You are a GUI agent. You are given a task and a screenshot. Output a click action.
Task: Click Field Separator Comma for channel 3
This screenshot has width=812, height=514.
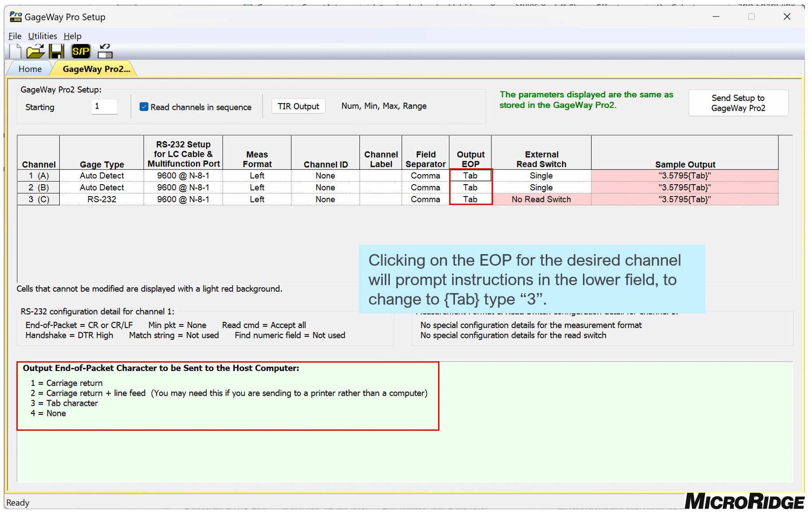pyautogui.click(x=426, y=199)
